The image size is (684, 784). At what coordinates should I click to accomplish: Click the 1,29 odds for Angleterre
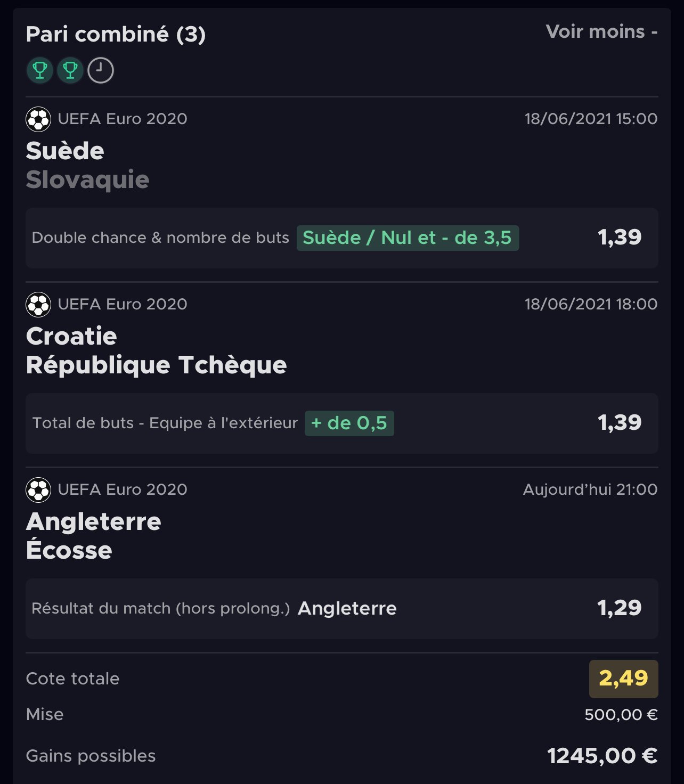pos(619,608)
